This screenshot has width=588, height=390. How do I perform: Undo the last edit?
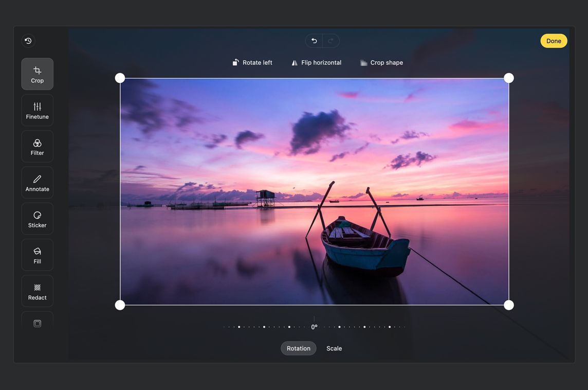(314, 41)
